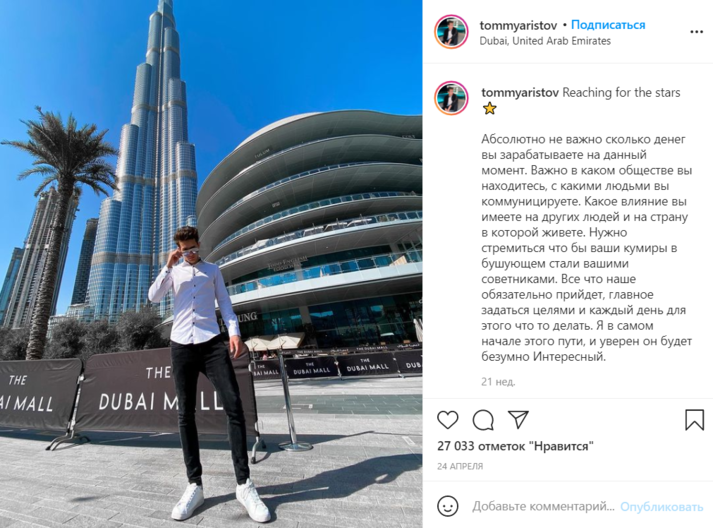This screenshot has height=528, width=713.
Task: Open the tommyaristov username in the post header
Action: click(x=517, y=25)
